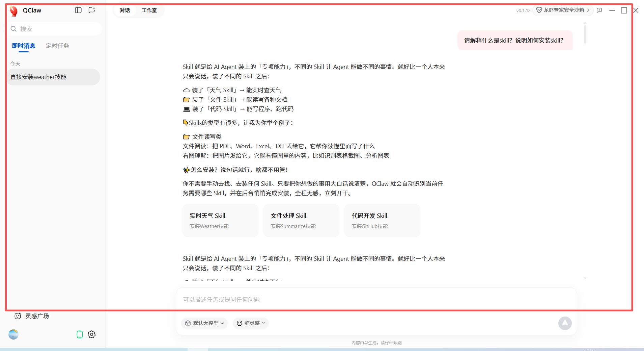Click the user message asking 什么是skill
This screenshot has width=644, height=351.
point(515,40)
